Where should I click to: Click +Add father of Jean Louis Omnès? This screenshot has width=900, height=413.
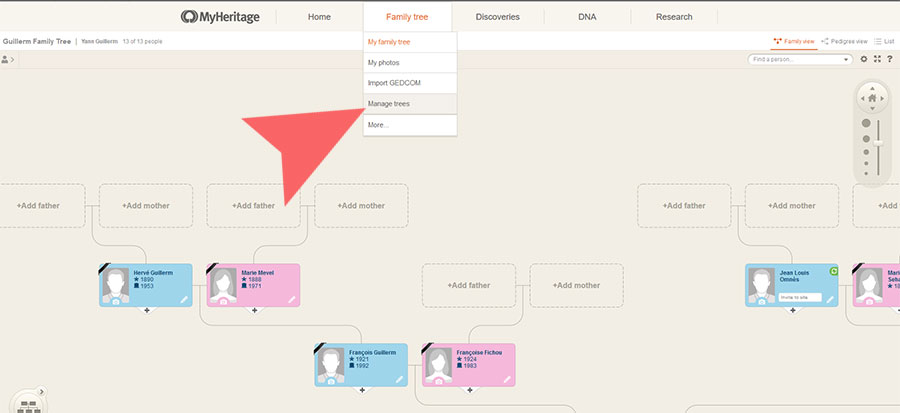(x=684, y=205)
